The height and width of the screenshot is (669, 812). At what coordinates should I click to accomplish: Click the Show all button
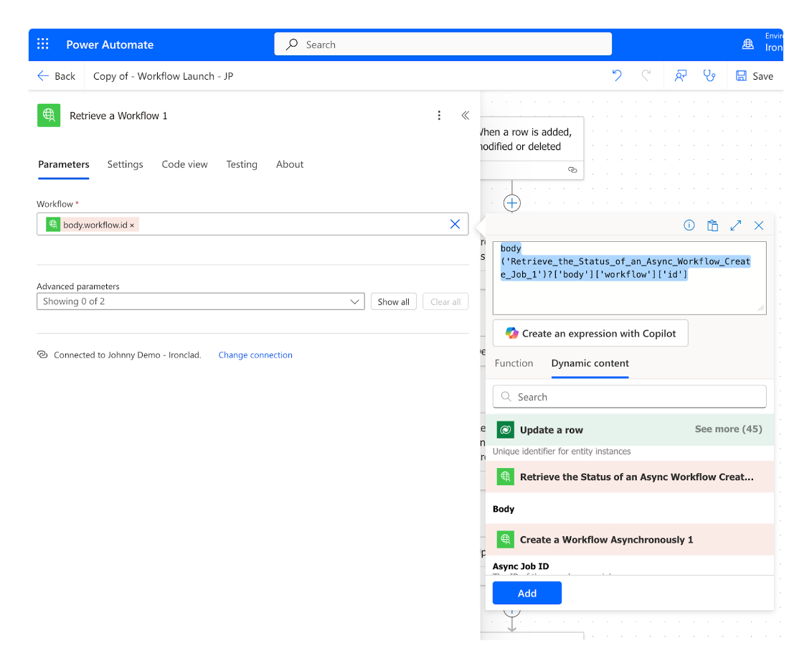tap(393, 301)
